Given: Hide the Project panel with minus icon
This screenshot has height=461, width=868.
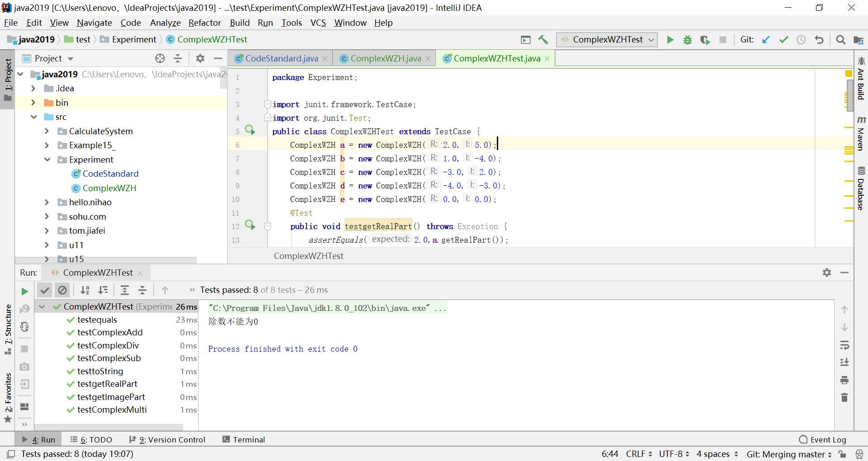Looking at the screenshot, I should [x=218, y=58].
